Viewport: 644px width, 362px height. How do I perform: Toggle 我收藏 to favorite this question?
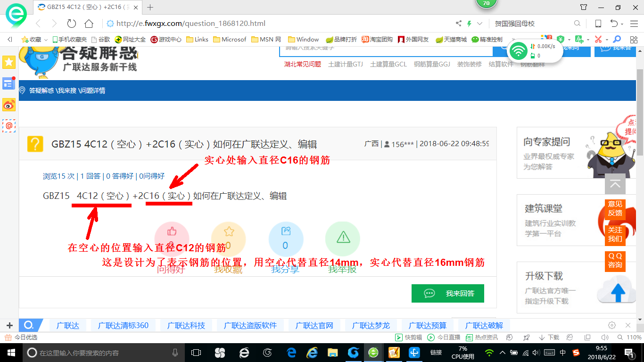point(228,239)
